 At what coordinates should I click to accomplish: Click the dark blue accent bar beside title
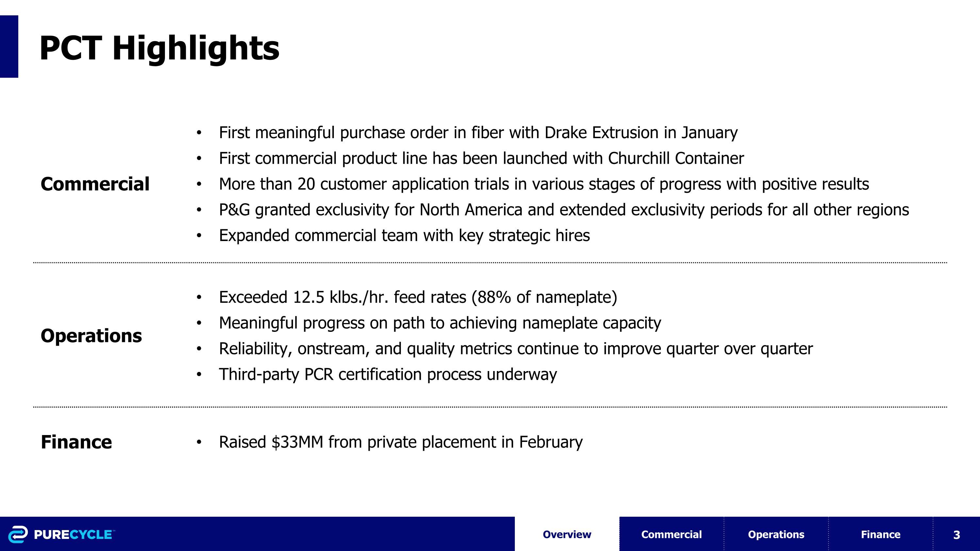tap(9, 46)
